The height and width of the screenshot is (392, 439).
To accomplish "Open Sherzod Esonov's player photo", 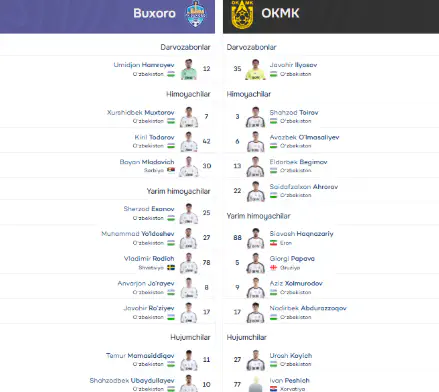I will 189,214.
